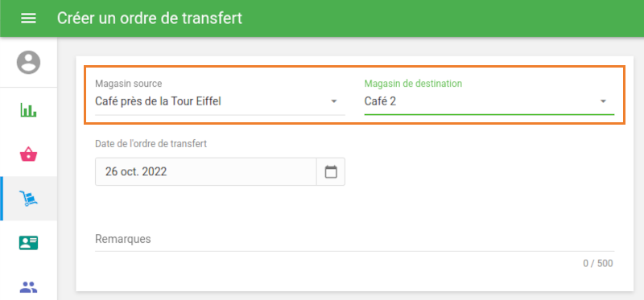Expand the Magasin source dropdown arrow
The width and height of the screenshot is (644, 300).
coord(334,101)
